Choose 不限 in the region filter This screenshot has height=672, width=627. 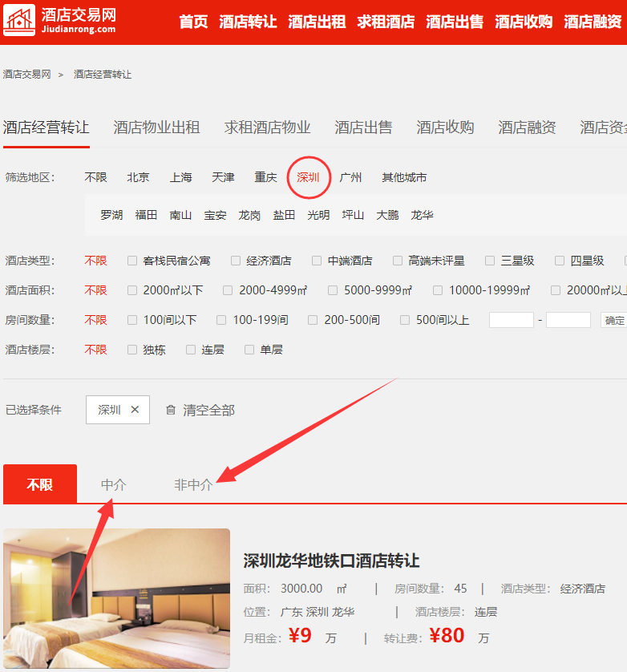pyautogui.click(x=95, y=177)
